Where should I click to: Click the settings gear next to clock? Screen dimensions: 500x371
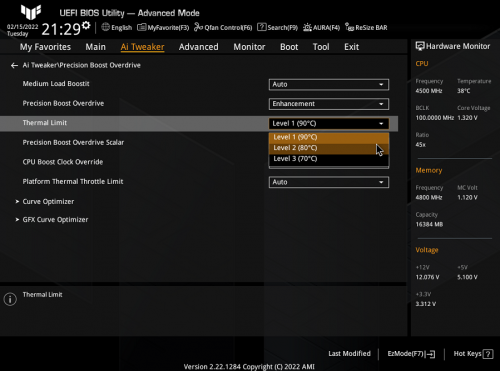pos(86,25)
